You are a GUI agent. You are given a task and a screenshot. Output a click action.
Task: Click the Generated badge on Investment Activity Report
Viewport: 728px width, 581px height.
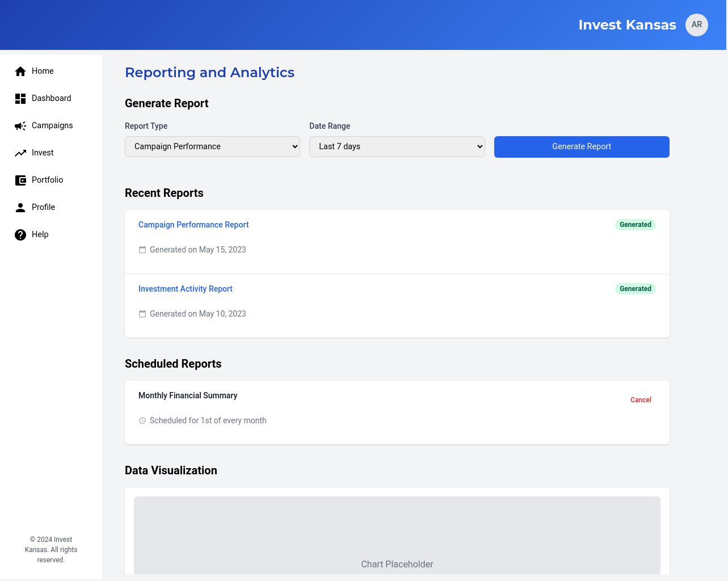tap(635, 289)
